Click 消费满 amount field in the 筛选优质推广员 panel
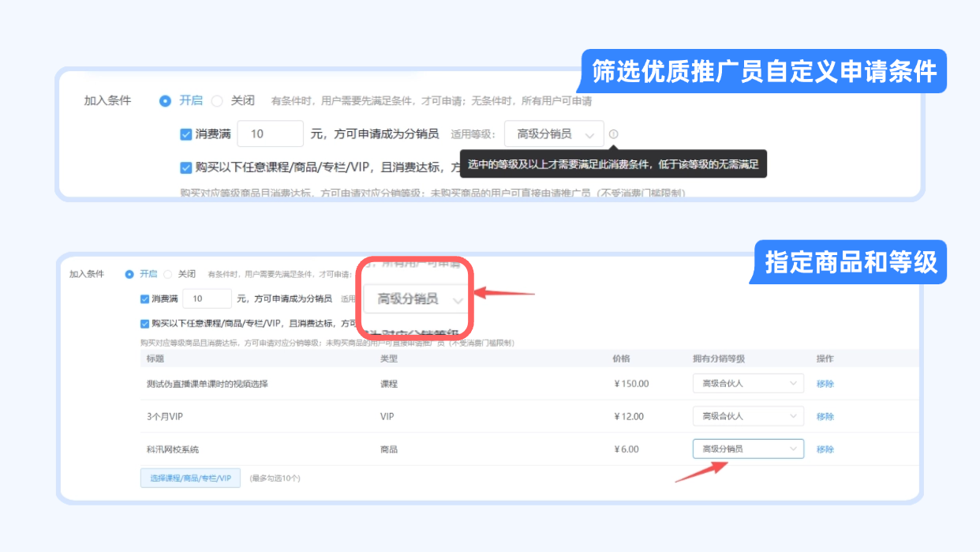The height and width of the screenshot is (552, 980). pyautogui.click(x=270, y=134)
